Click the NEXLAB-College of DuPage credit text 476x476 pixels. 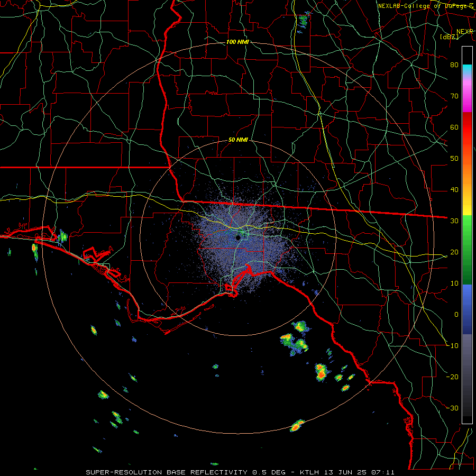coord(426,6)
